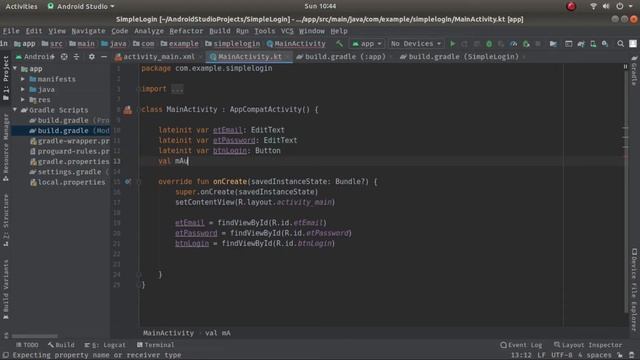The image size is (640, 360).
Task: Open Search Everywhere magnifier icon
Action: tap(620, 44)
